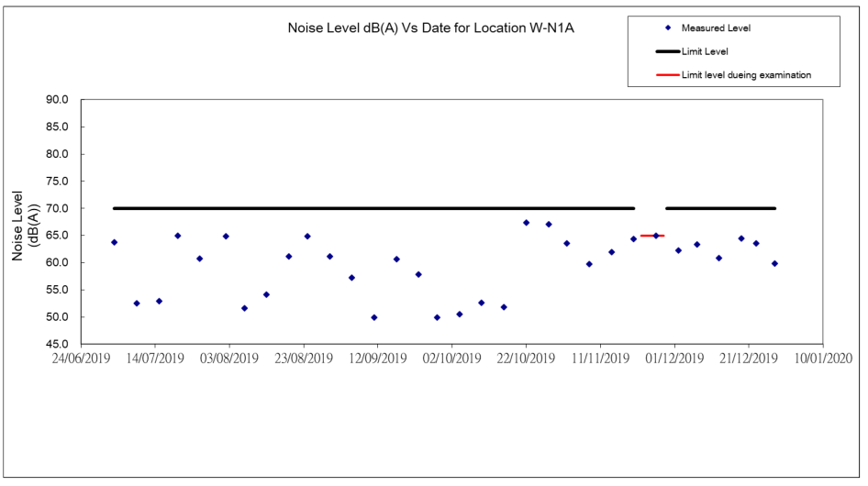
Task: Click the last rightmost measured data point
Action: (774, 263)
